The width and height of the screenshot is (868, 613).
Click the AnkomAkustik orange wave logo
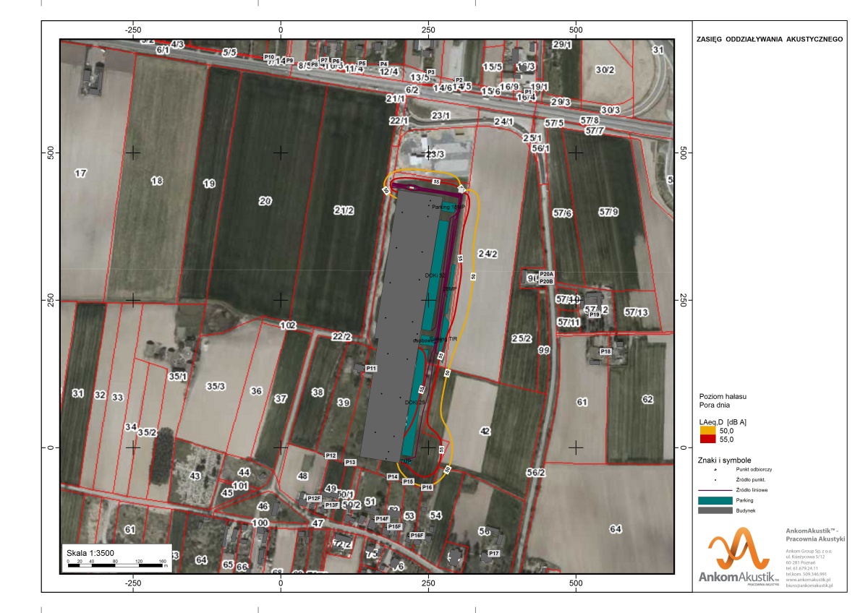739,549
